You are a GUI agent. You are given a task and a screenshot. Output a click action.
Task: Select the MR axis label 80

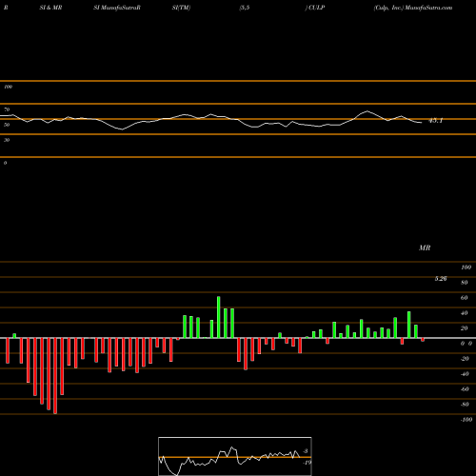coord(465,283)
